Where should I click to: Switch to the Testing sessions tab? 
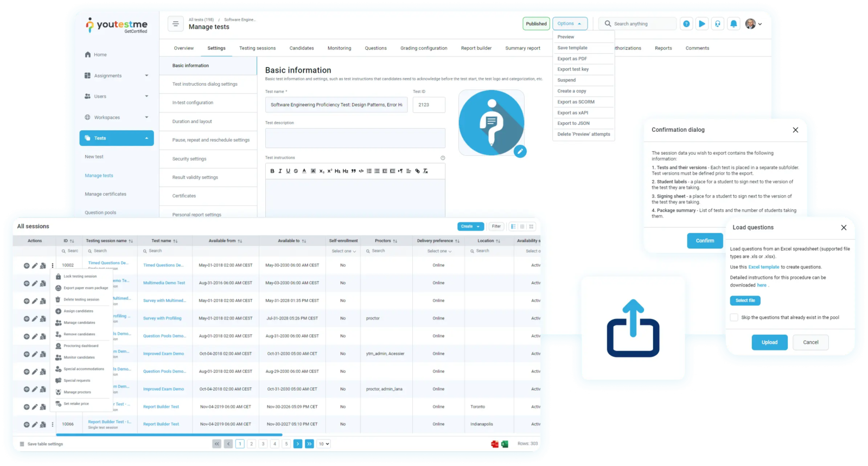point(257,48)
